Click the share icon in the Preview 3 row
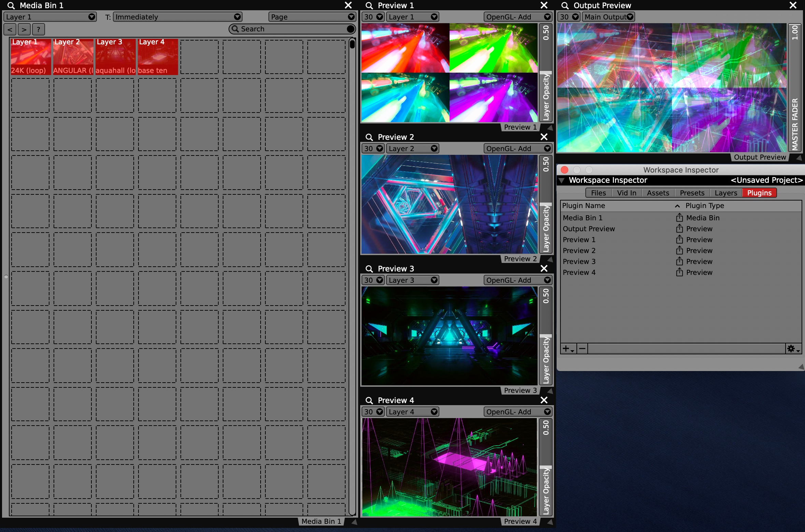The width and height of the screenshot is (805, 532). pos(679,261)
